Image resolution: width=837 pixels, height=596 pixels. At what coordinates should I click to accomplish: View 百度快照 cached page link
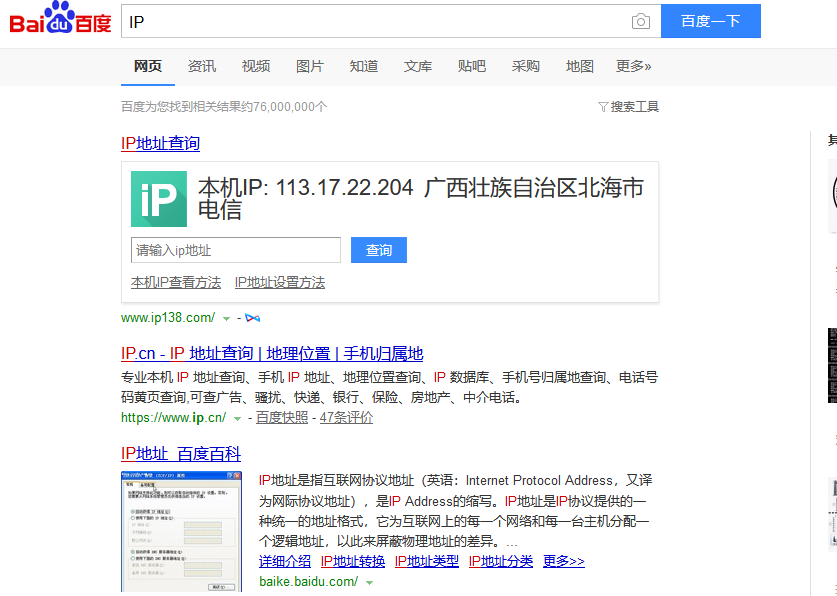pos(282,418)
